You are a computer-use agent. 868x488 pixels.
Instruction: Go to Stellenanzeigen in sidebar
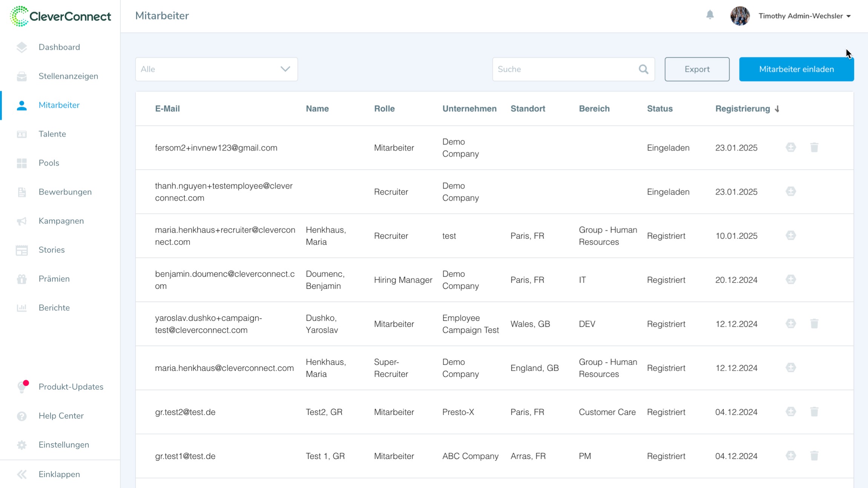pos(68,76)
